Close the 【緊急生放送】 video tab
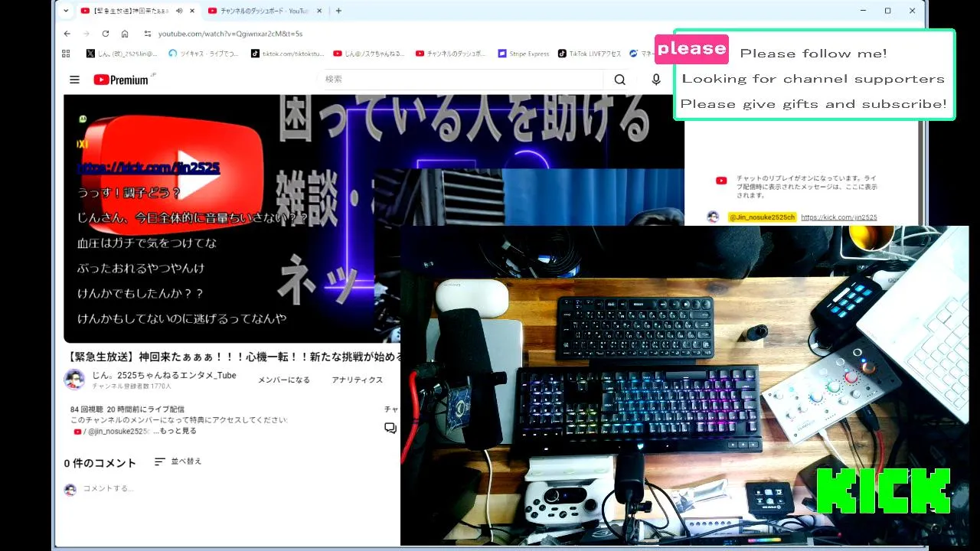 click(192, 11)
